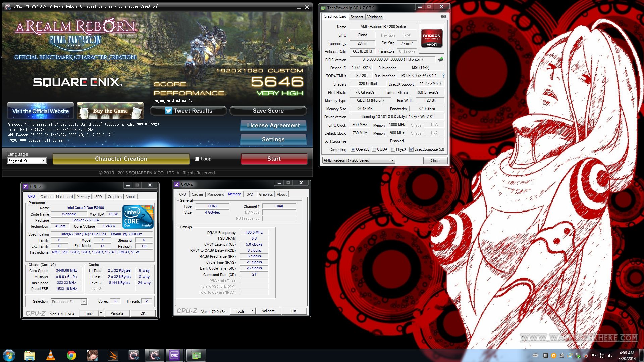This screenshot has width=644, height=362.
Task: Click the GPU-Z graphics card taskbar icon
Action: tap(196, 355)
